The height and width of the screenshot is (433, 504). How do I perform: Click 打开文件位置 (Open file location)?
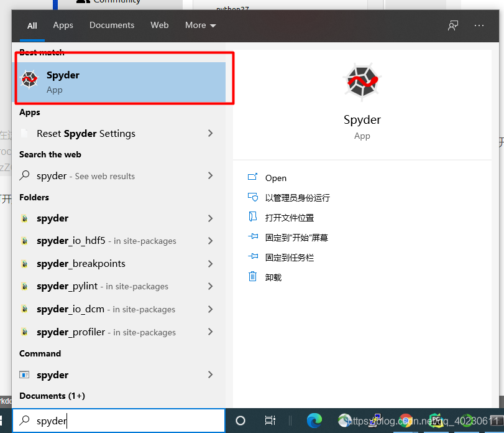pos(290,218)
